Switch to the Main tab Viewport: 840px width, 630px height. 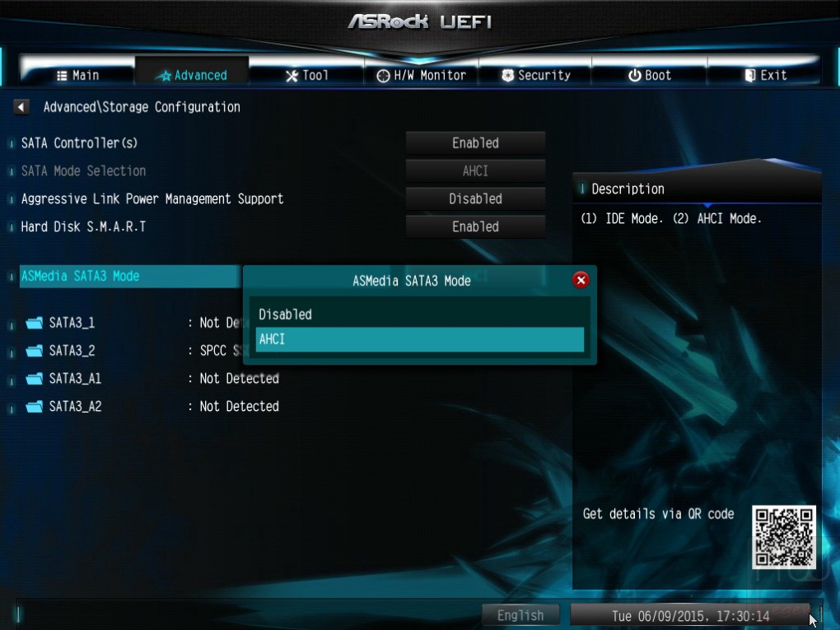[77, 75]
